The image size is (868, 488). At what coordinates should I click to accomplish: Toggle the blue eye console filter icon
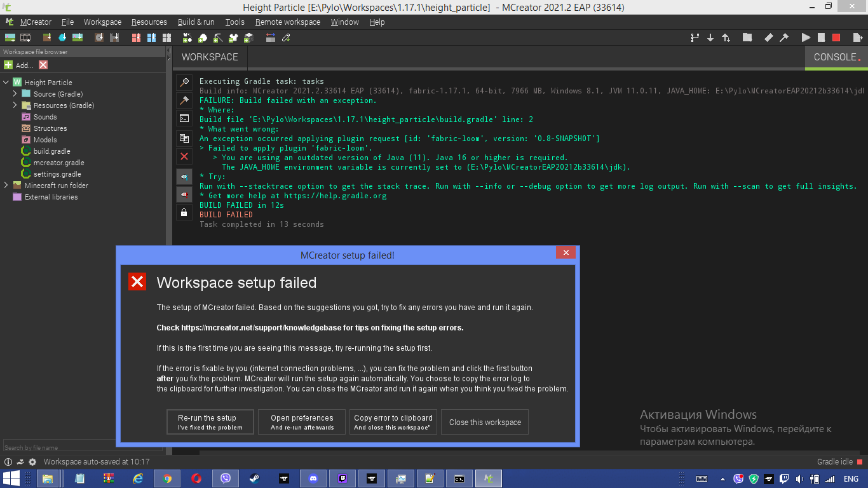184,176
